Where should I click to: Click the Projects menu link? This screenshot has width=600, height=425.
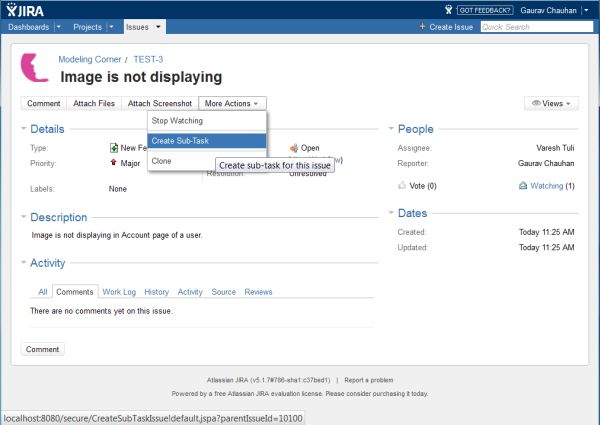pyautogui.click(x=88, y=27)
